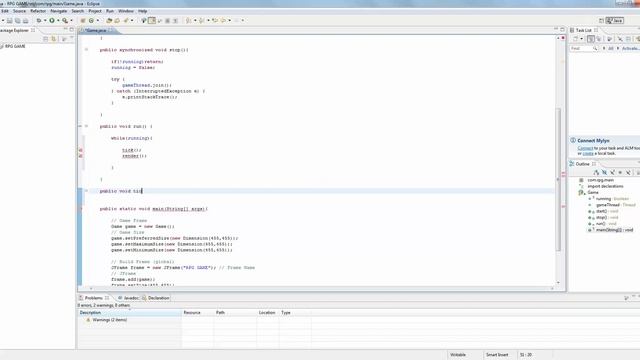Select the Problems tab
Viewport: 640px width, 360px height.
pos(93,298)
